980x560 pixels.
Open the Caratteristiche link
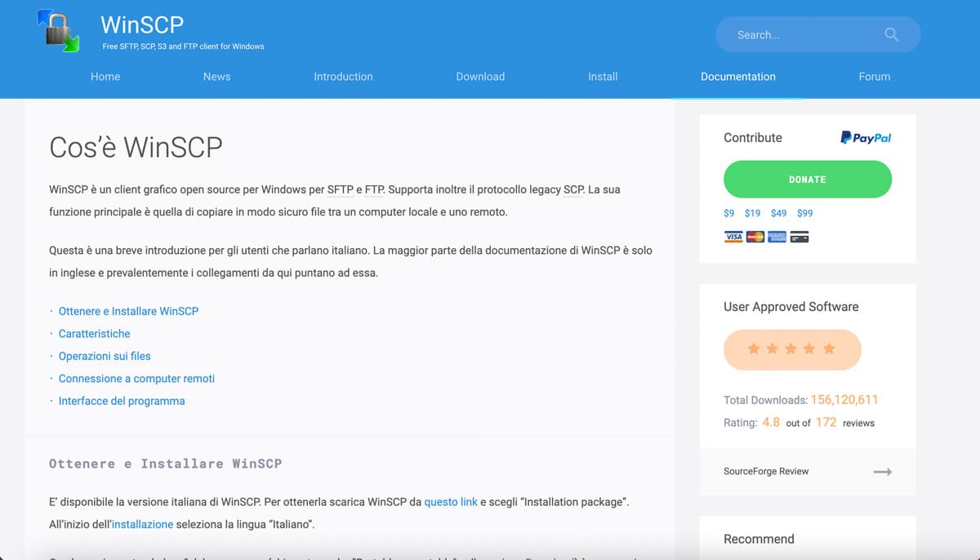(94, 334)
